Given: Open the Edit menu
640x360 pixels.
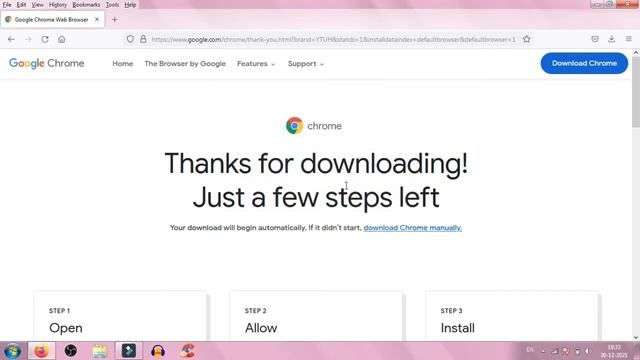Looking at the screenshot, I should 21,5.
